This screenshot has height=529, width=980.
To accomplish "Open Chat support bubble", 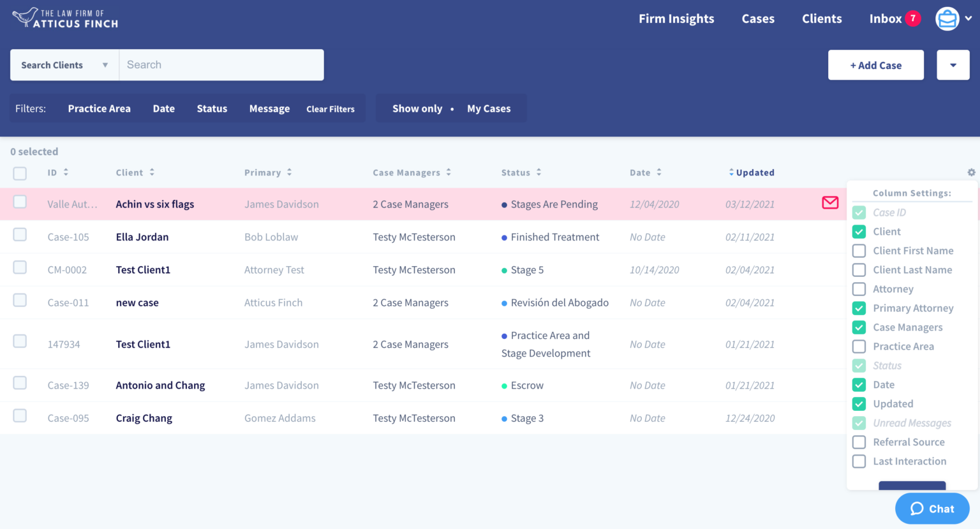I will [932, 509].
